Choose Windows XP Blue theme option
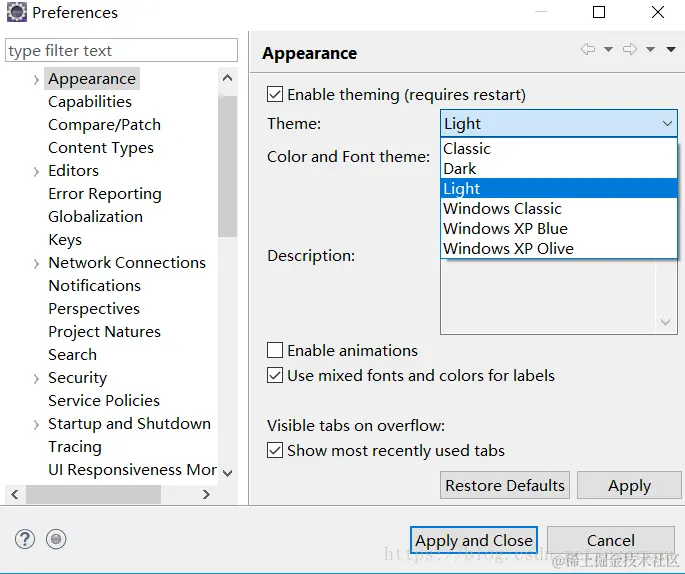This screenshot has width=685, height=574. coord(559,228)
